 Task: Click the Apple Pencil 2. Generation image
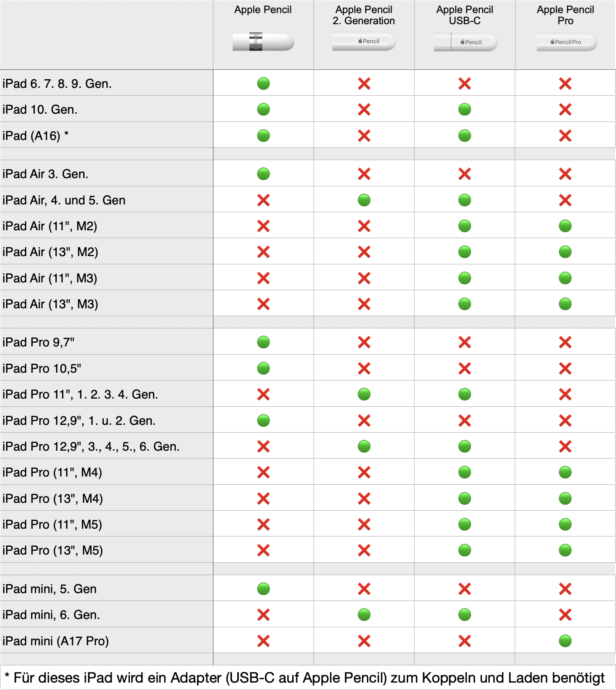pyautogui.click(x=364, y=41)
